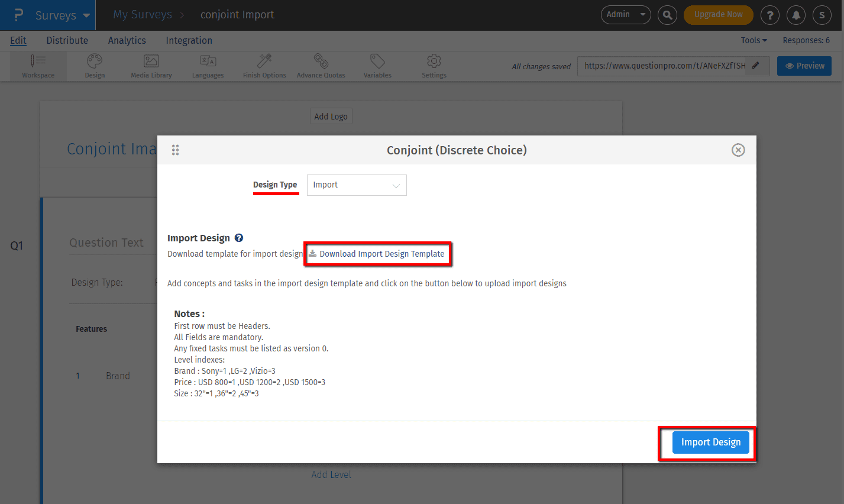This screenshot has height=504, width=844.
Task: Click the Import Design button
Action: 710,442
